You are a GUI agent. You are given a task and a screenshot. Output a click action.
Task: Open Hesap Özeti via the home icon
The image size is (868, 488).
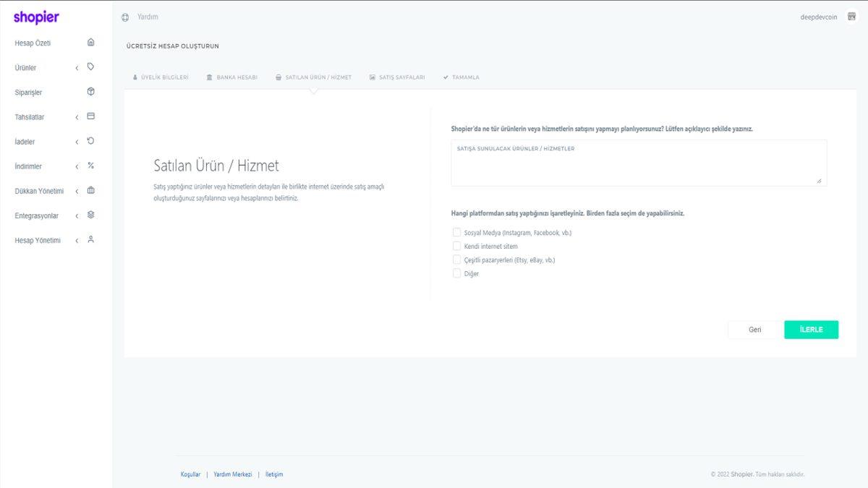point(90,43)
